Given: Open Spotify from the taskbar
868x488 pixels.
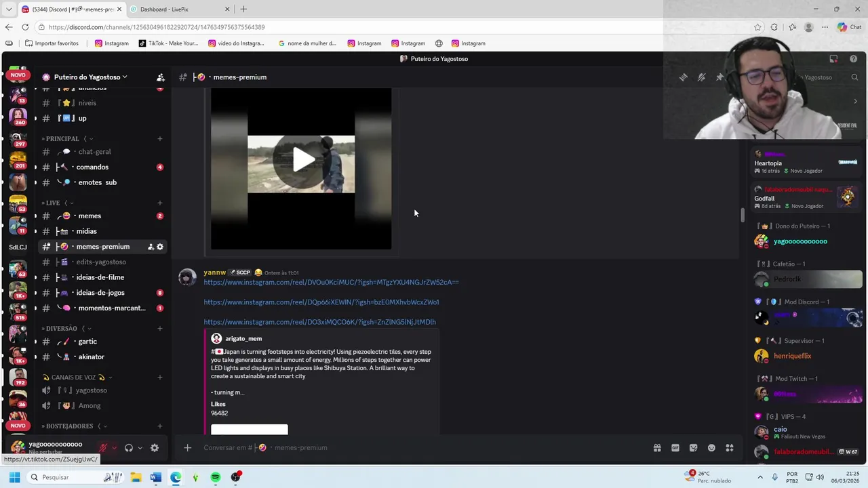Looking at the screenshot, I should click(216, 477).
